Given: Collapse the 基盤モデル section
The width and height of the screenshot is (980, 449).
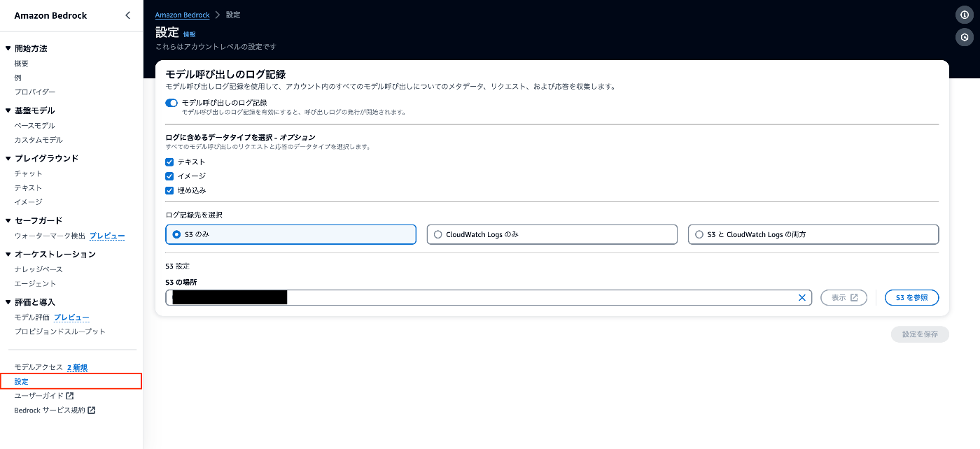Looking at the screenshot, I should tap(8, 111).
